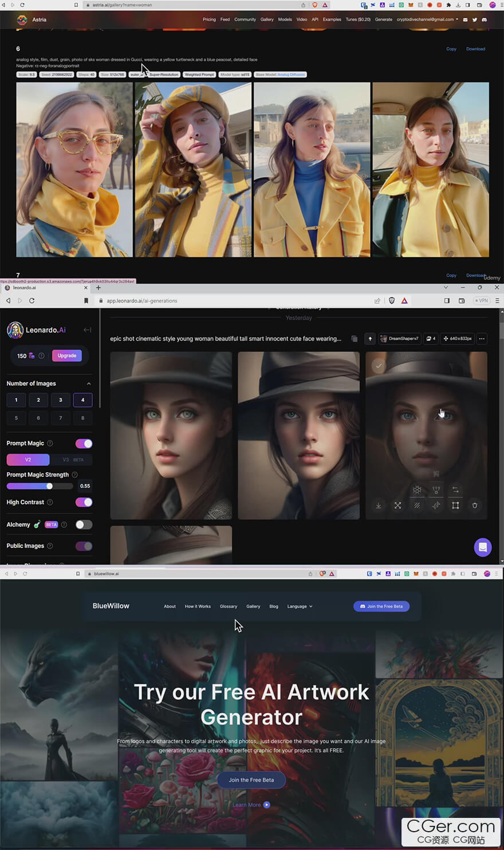Image resolution: width=504 pixels, height=850 pixels.
Task: Click the Brave shield icon in Leonardo window address bar
Action: 392,300
